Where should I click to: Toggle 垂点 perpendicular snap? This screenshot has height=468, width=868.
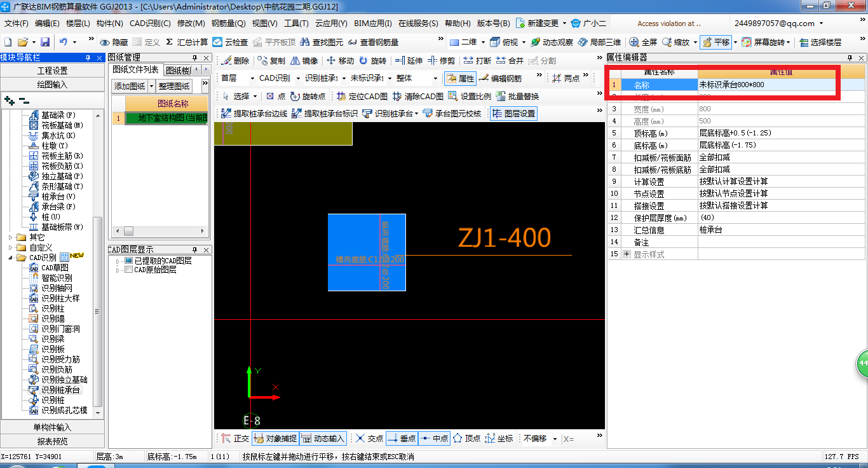tap(402, 439)
